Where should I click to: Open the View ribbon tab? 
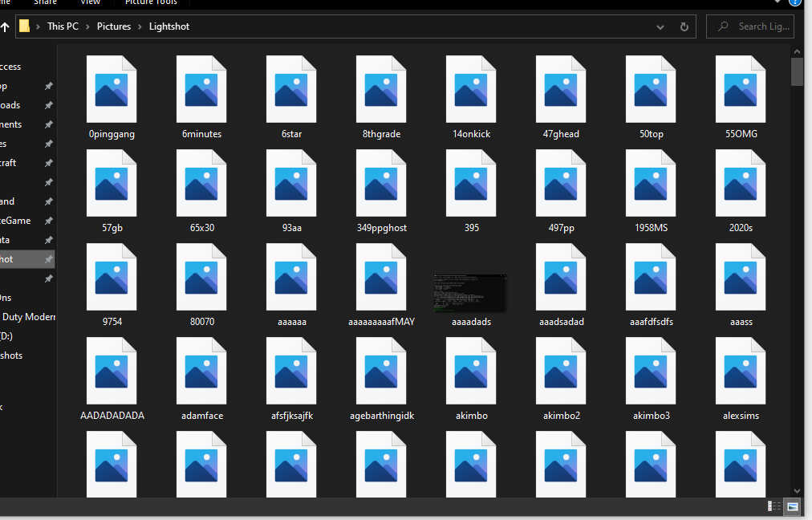(90, 2)
